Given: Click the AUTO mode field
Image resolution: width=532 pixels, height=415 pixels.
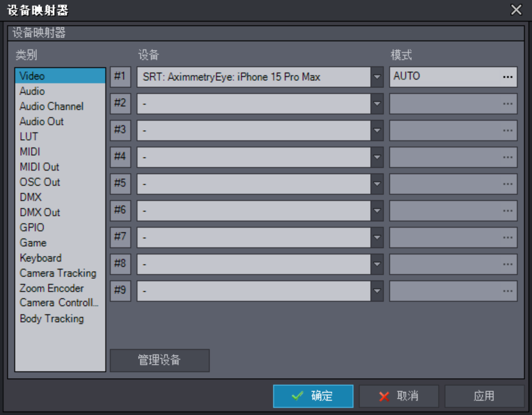Looking at the screenshot, I should click(453, 77).
